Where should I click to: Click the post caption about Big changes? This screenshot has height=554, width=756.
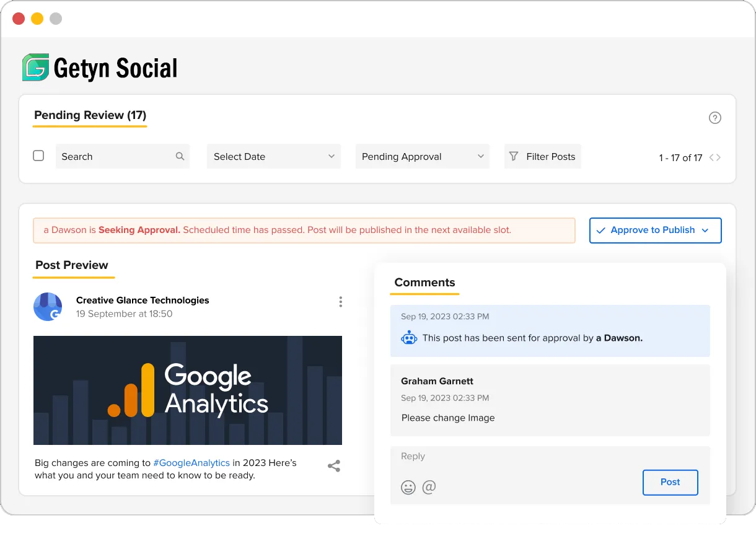click(x=165, y=469)
